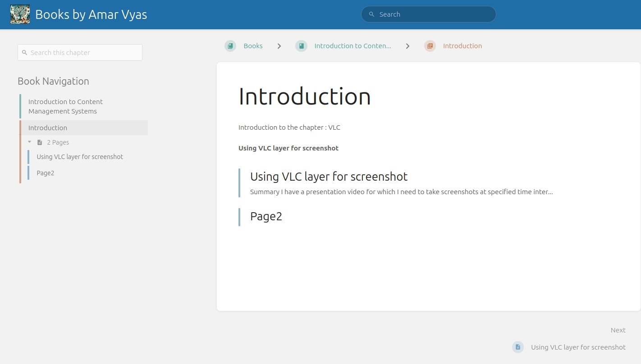Viewport: 641px width, 364px height.
Task: Toggle the 2 Pages label in sidebar
Action: [58, 142]
